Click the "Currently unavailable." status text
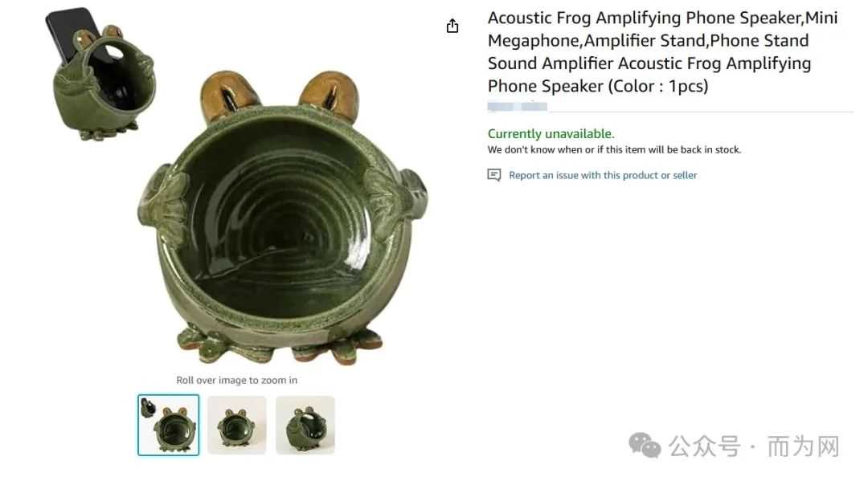This screenshot has height=481, width=868. coord(551,134)
